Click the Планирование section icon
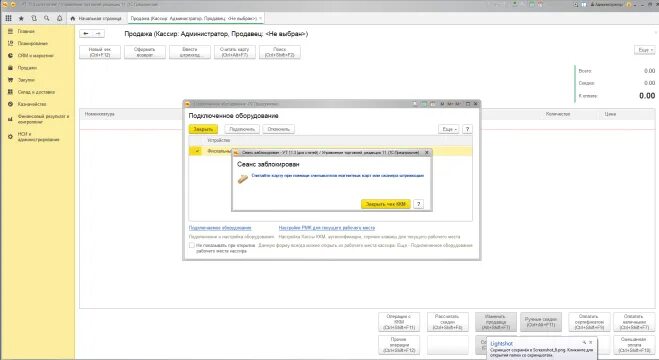The image size is (659, 360). point(11,43)
